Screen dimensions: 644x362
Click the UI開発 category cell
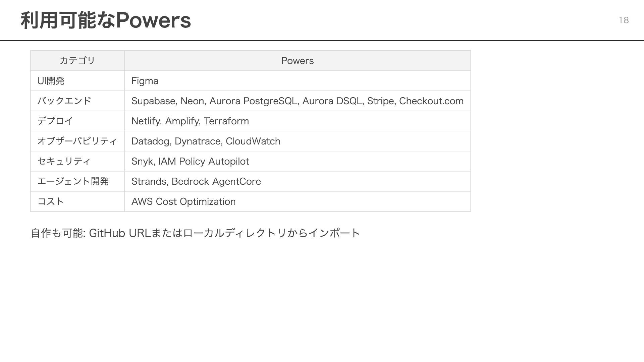click(77, 81)
